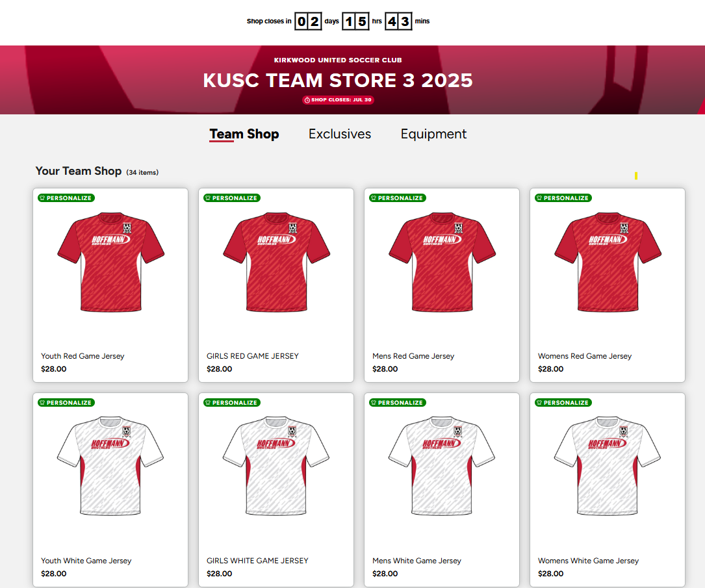Click Personalize badge on Mens Red Game Jersey
This screenshot has height=588, width=705.
[398, 198]
